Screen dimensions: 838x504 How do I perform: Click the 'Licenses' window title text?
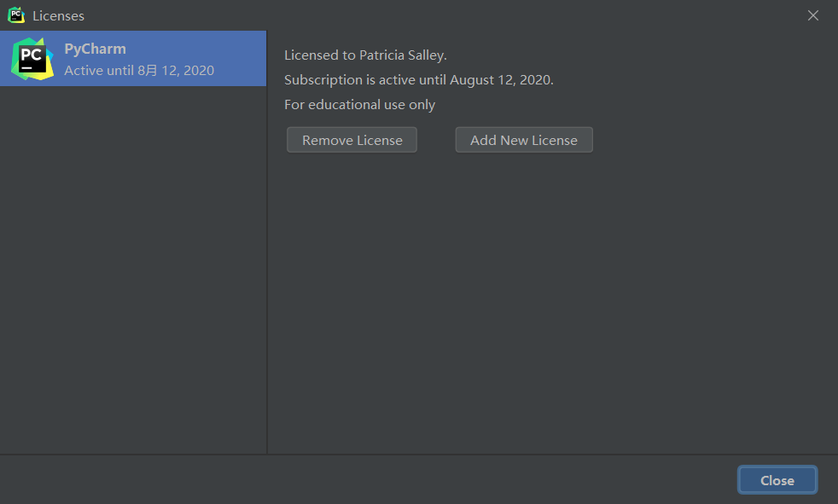tap(58, 16)
